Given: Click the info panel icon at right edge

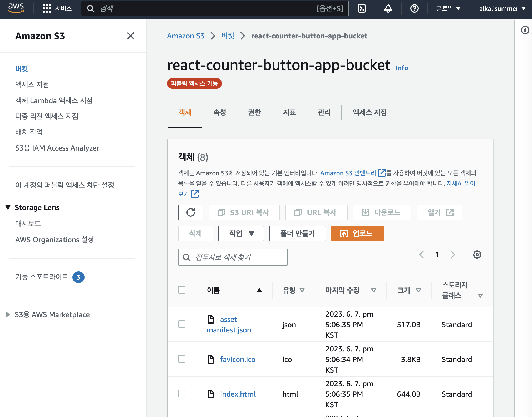Looking at the screenshot, I should click(x=525, y=30).
